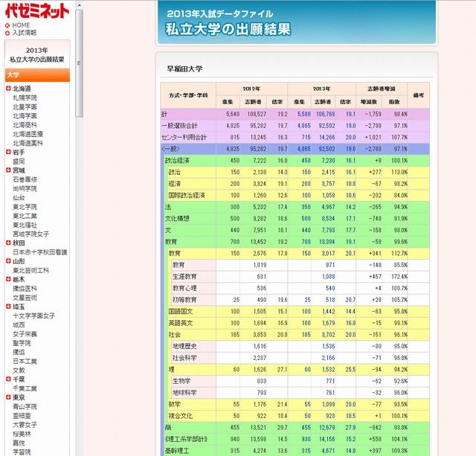Collapse the 埼玉 prefecture arrow icon

click(8, 306)
